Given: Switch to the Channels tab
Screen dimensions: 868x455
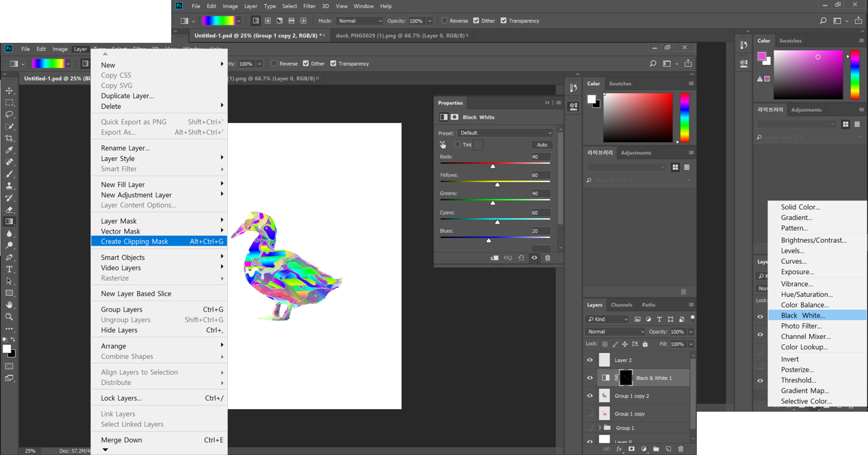Looking at the screenshot, I should pyautogui.click(x=621, y=305).
